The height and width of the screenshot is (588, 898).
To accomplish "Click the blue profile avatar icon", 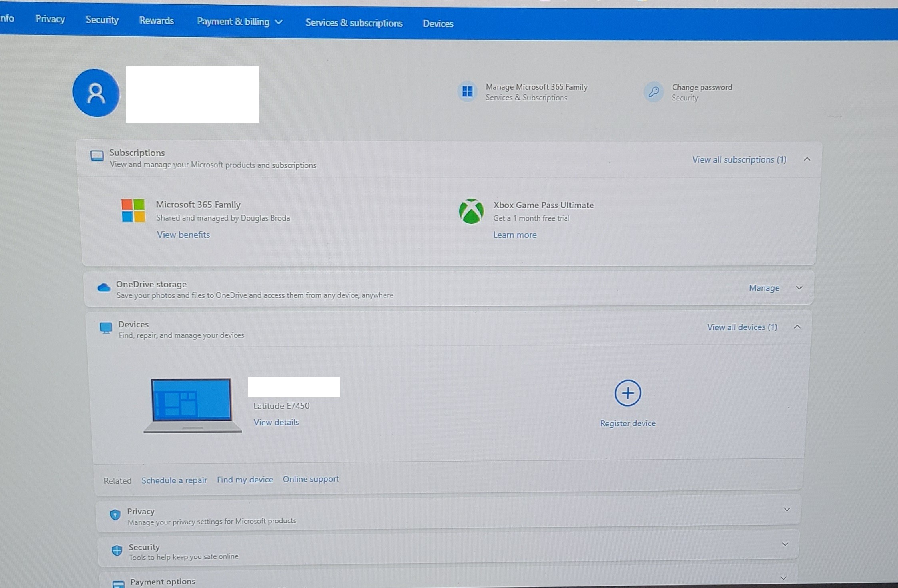I will (96, 93).
